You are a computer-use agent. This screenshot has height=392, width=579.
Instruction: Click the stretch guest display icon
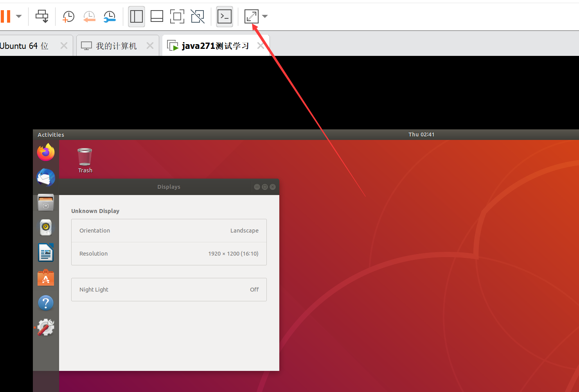251,16
